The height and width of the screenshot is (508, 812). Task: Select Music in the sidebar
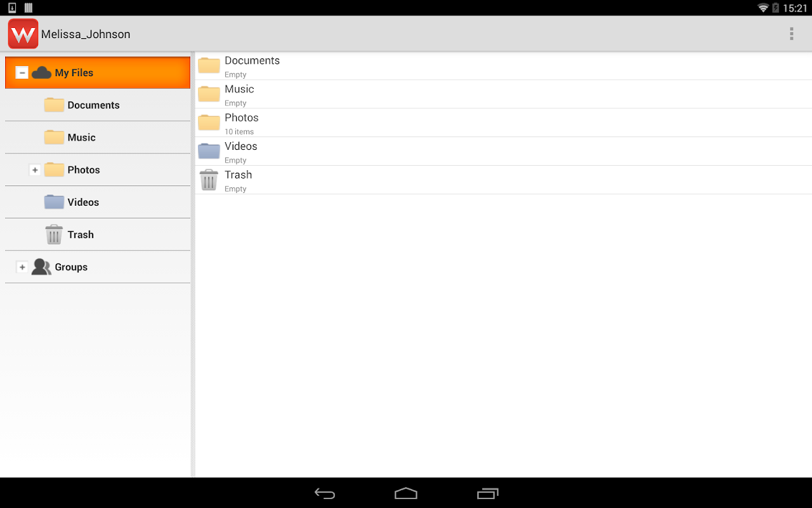click(81, 137)
